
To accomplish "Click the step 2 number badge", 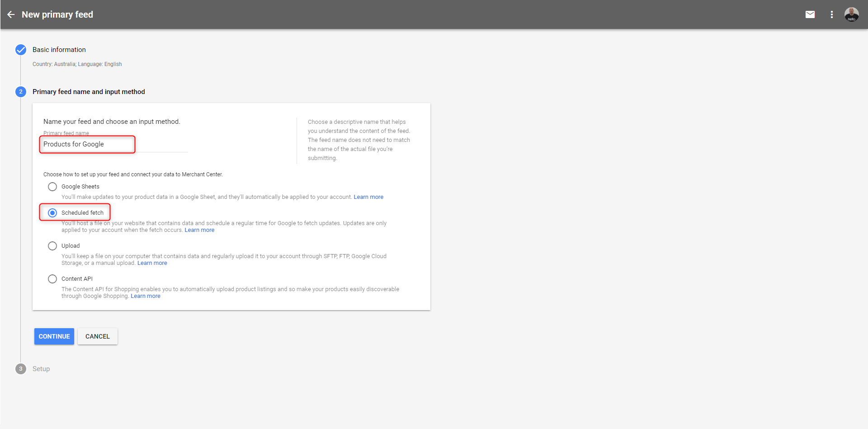I will (x=21, y=92).
